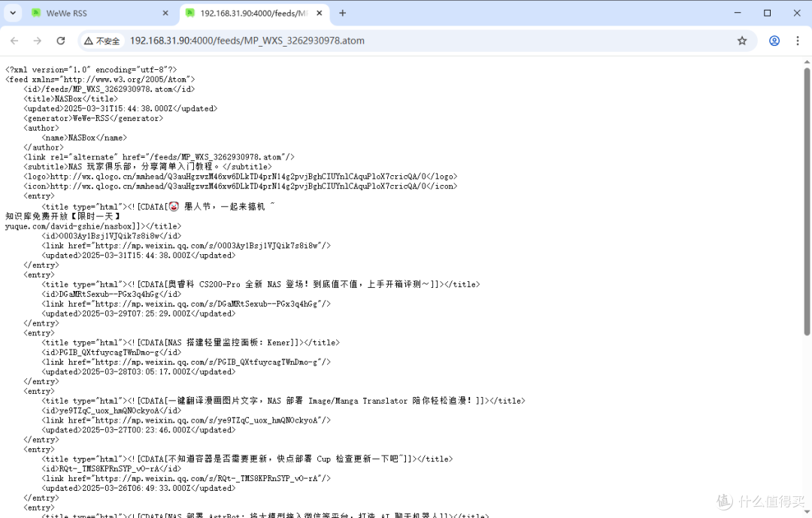Minimize the browser window

(738, 13)
